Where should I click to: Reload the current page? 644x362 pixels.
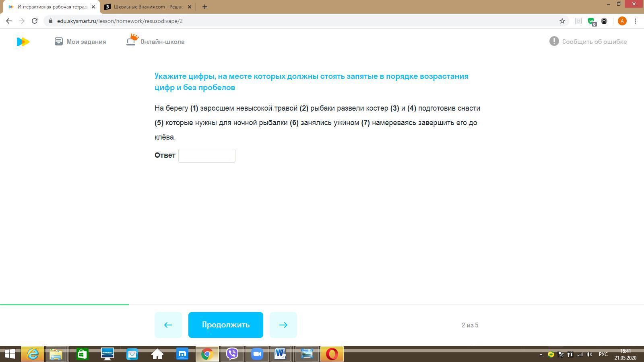pyautogui.click(x=35, y=21)
